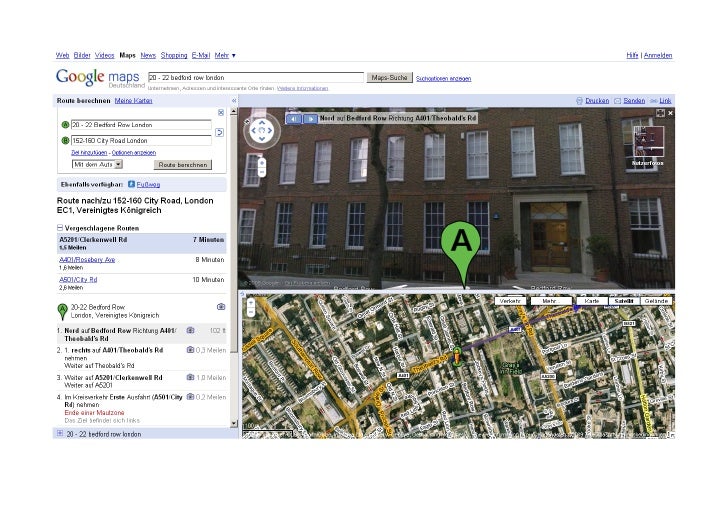Click destination field 152-160 City Road London
The height and width of the screenshot is (514, 728).
point(141,140)
